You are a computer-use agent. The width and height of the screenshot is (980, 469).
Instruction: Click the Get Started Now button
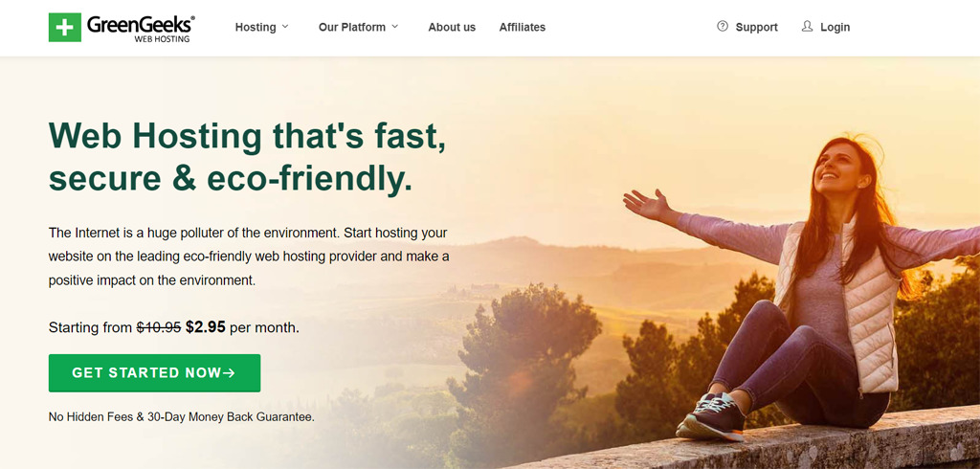coord(154,372)
